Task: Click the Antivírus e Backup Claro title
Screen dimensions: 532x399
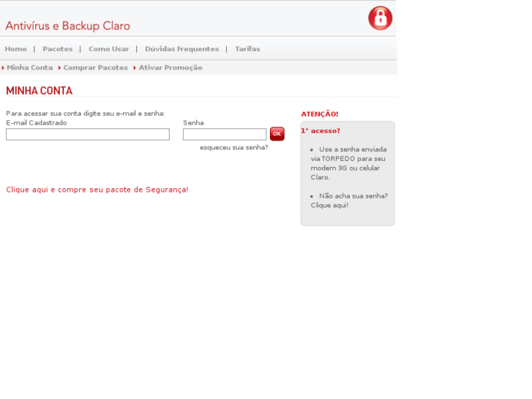Action: pos(67,26)
